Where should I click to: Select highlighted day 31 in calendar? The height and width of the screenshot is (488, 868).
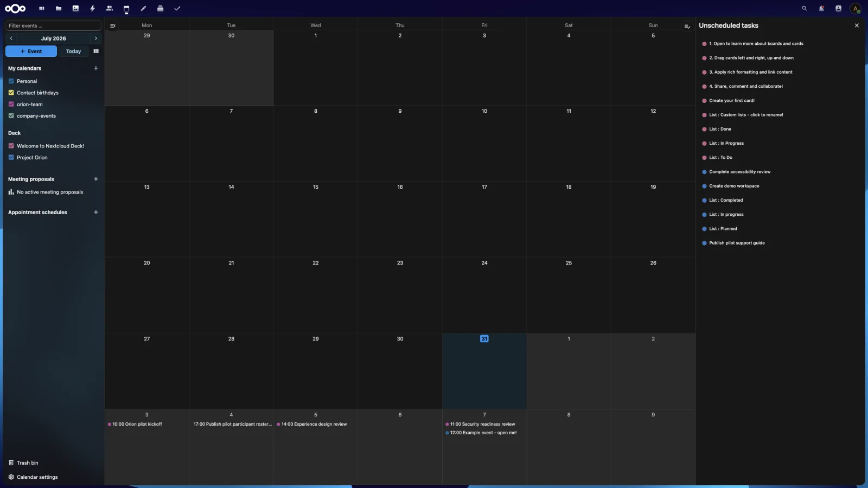coord(484,339)
